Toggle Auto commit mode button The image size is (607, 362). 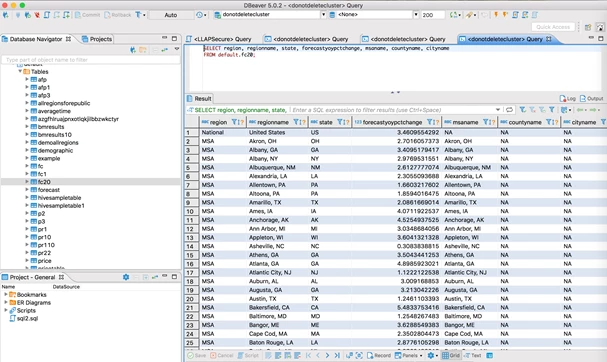[171, 15]
